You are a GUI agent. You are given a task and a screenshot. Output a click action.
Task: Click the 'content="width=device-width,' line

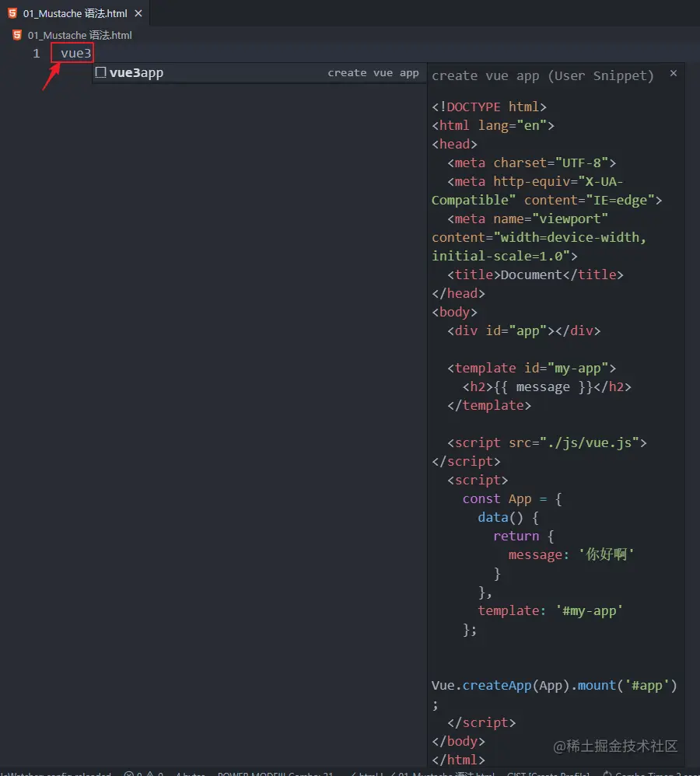tap(539, 238)
